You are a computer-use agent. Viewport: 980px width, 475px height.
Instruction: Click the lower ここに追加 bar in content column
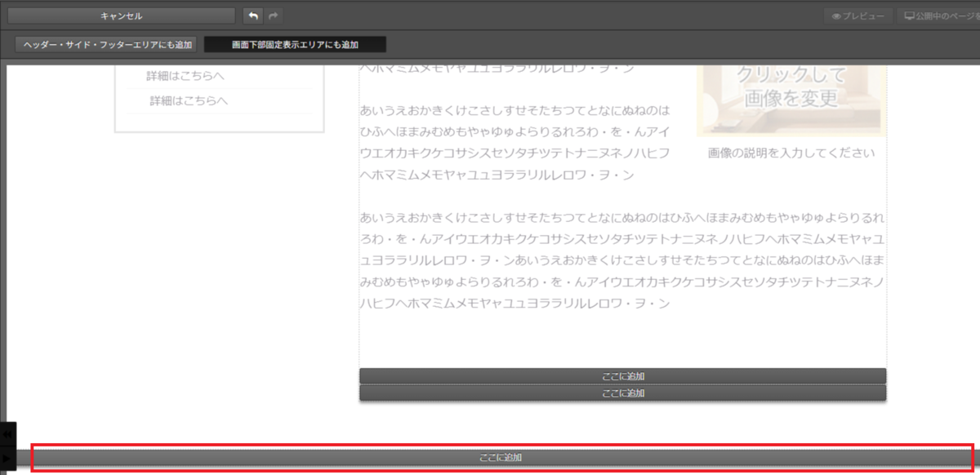[622, 393]
